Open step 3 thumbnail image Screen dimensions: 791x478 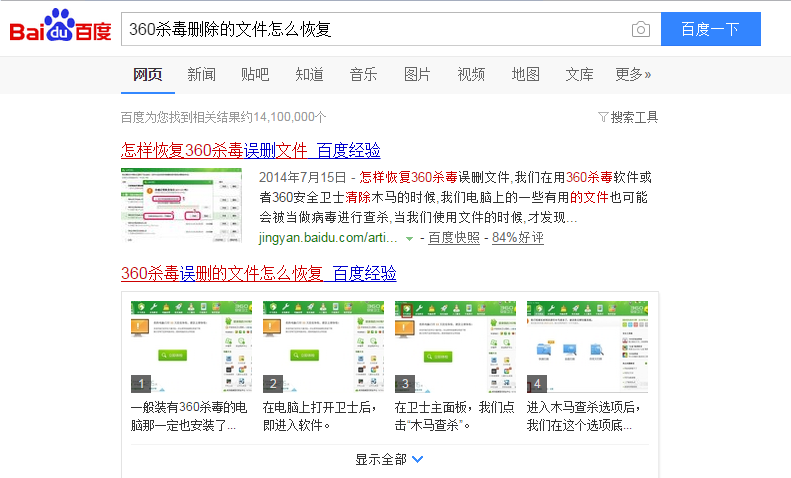coord(456,347)
